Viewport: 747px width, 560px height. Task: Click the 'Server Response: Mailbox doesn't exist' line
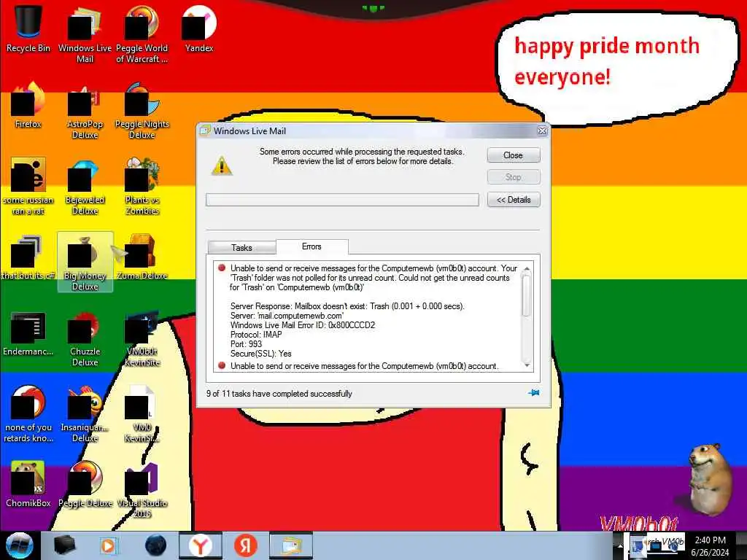347,306
